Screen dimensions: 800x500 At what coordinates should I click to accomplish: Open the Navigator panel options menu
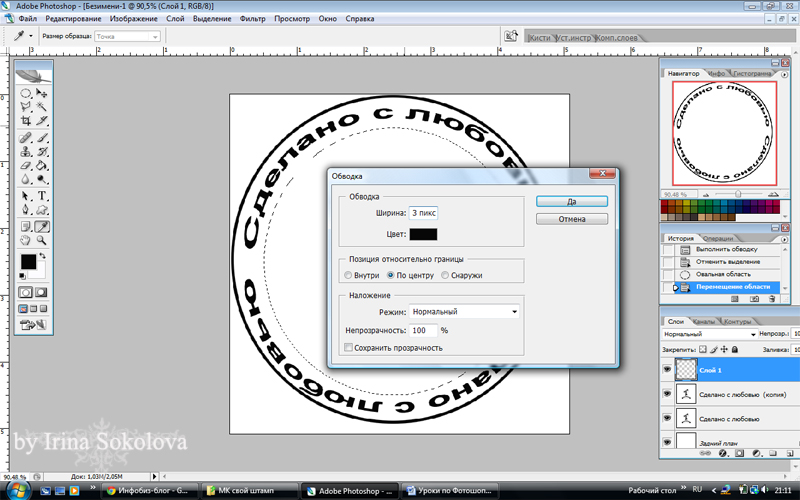tap(785, 74)
